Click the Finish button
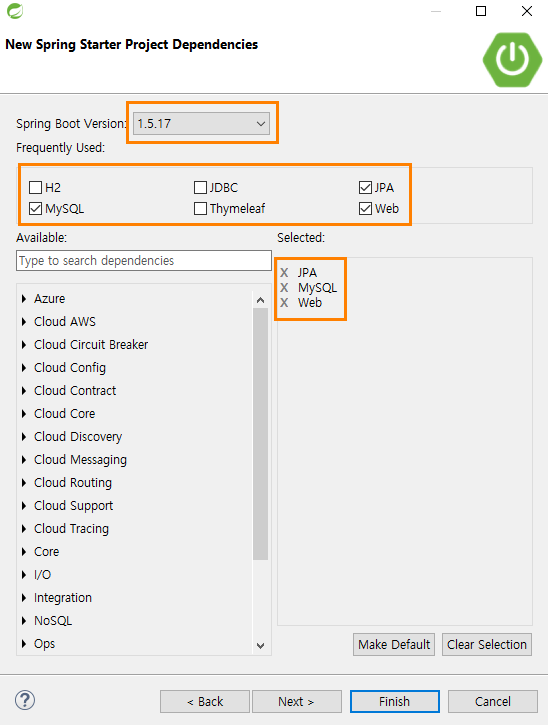Viewport: 548px width, 725px height. point(394,701)
